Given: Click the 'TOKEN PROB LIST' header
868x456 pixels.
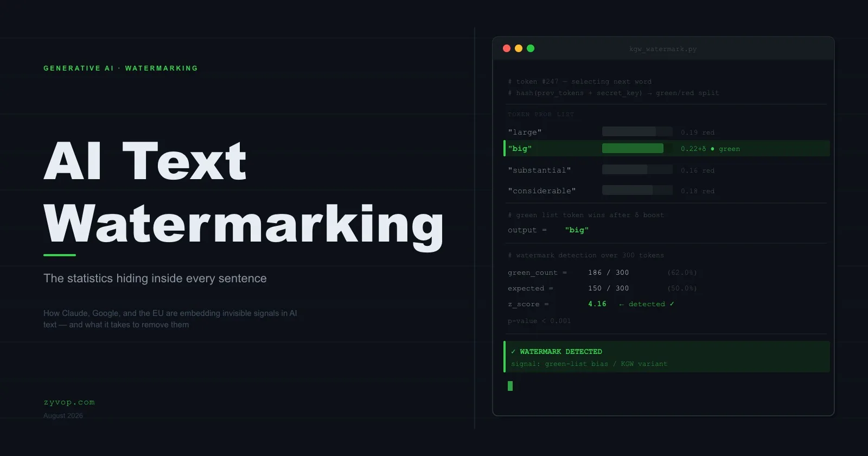Looking at the screenshot, I should click(x=541, y=115).
